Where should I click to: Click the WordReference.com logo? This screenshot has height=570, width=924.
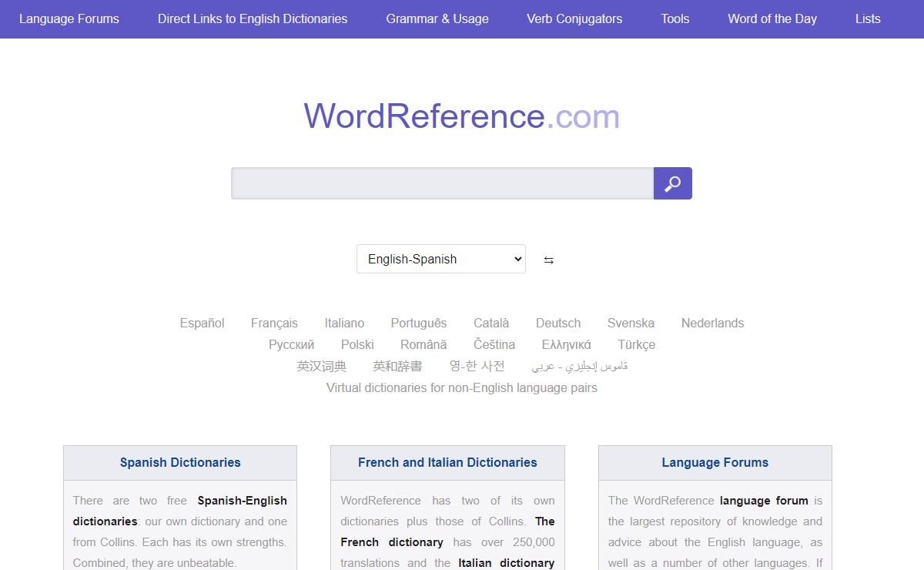pyautogui.click(x=462, y=116)
